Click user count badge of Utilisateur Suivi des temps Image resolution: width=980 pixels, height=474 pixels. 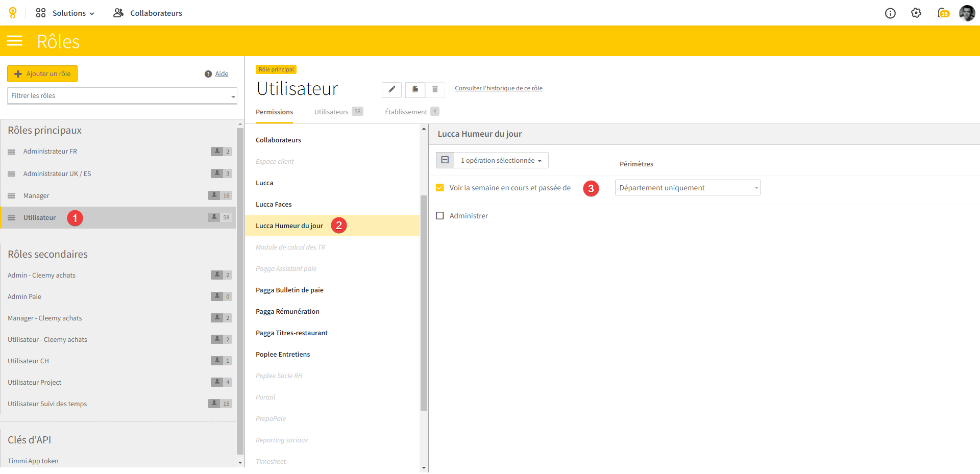220,404
